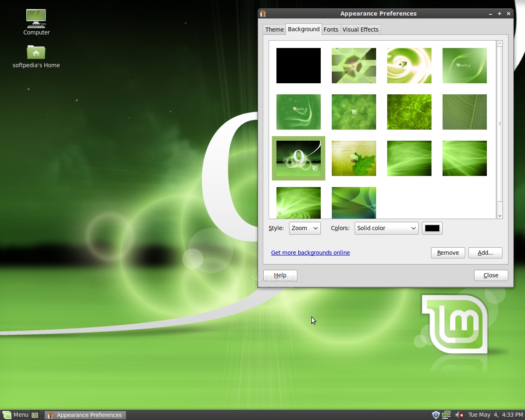Open the network connection tray icon
The height and width of the screenshot is (420, 525).
[x=446, y=415]
